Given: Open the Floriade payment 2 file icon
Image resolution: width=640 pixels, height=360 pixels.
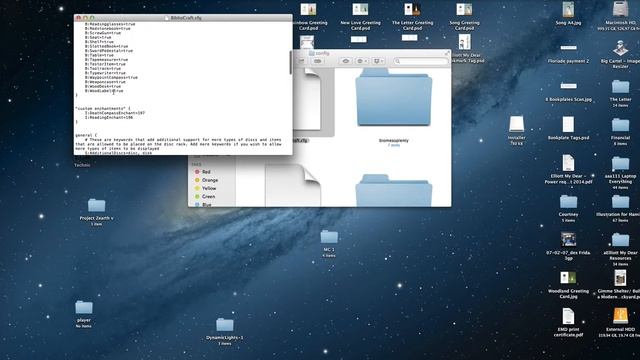Looking at the screenshot, I should (x=568, y=48).
